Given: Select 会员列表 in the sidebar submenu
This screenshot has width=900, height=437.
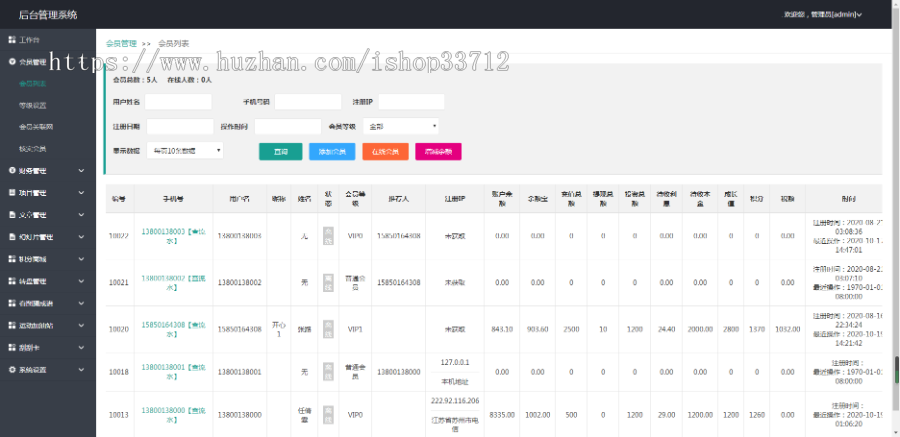Looking at the screenshot, I should (x=32, y=84).
